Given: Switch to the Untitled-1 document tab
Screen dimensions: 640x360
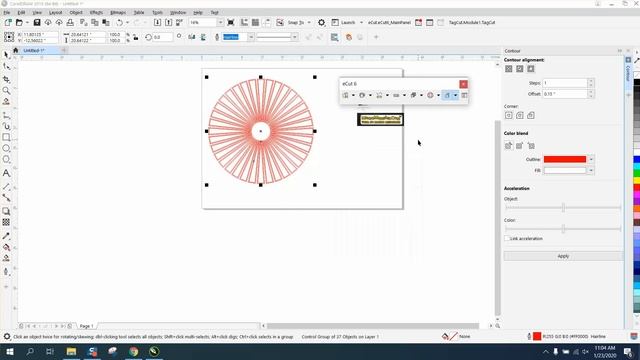Looking at the screenshot, I should coord(34,51).
